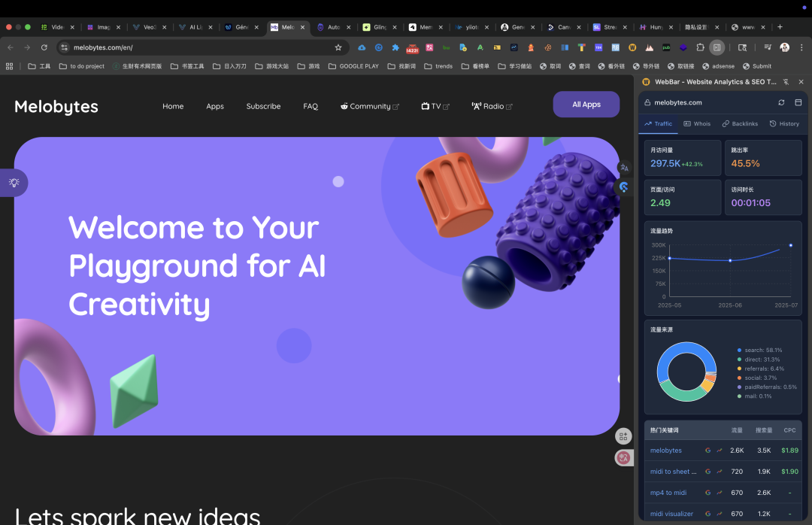
Task: View site information icon in address bar
Action: coord(64,47)
